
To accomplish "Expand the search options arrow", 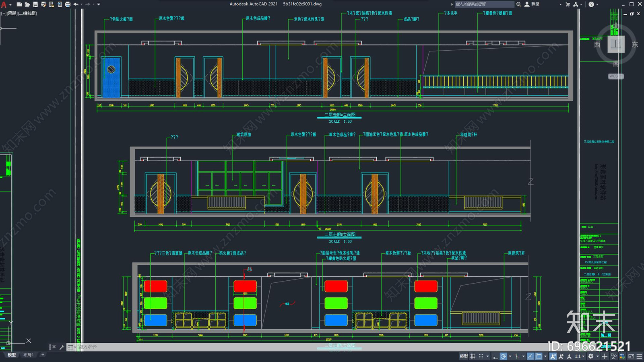I will click(x=452, y=4).
